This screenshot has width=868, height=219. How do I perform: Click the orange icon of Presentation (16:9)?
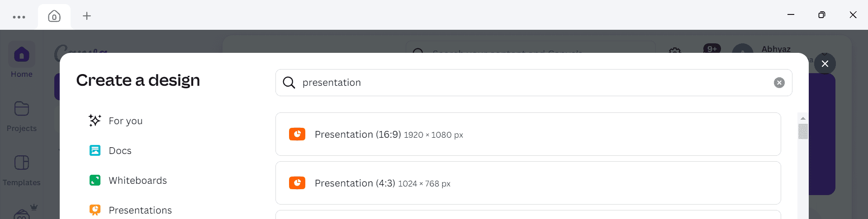coord(297,134)
